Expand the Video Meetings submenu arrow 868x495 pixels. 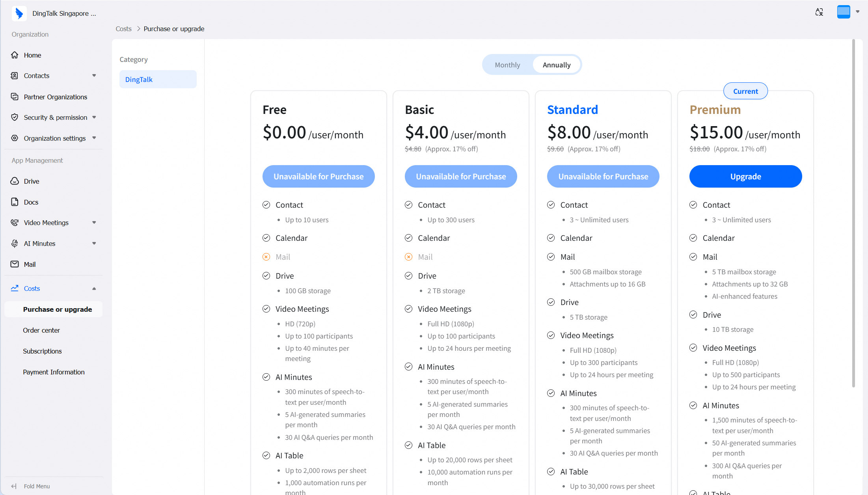tap(94, 223)
